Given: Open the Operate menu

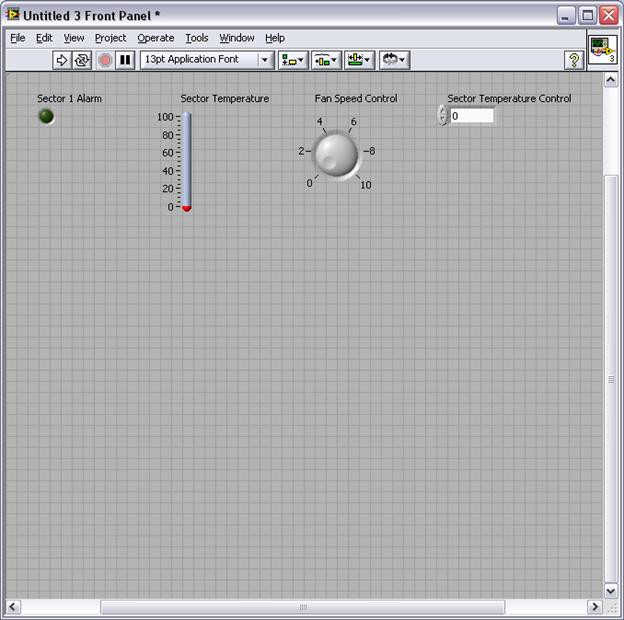Looking at the screenshot, I should point(156,38).
